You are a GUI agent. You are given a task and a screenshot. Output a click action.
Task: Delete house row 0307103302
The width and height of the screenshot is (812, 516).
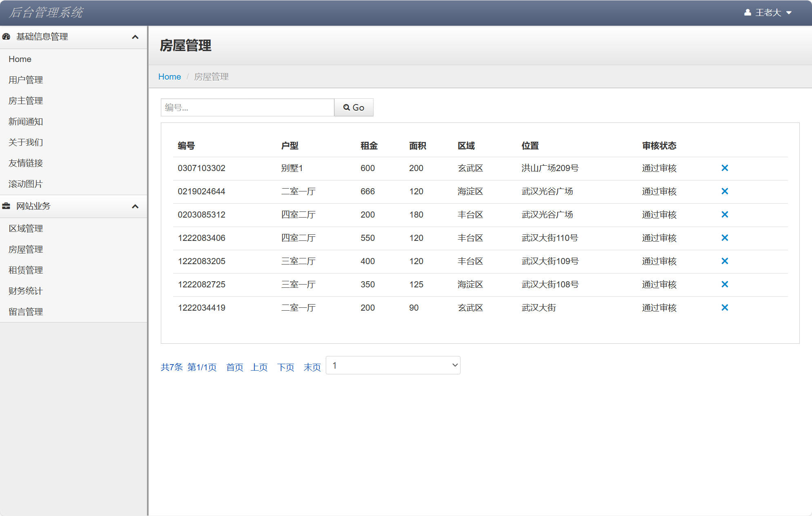pos(725,168)
